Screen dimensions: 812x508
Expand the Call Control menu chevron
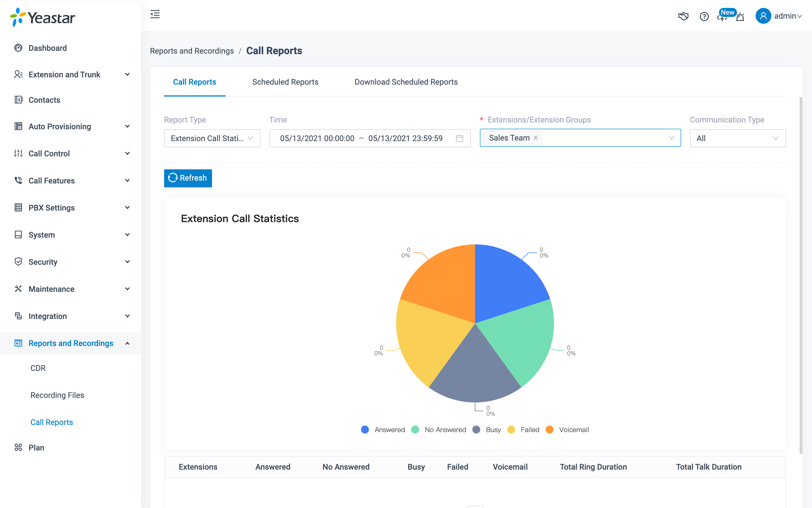[127, 153]
